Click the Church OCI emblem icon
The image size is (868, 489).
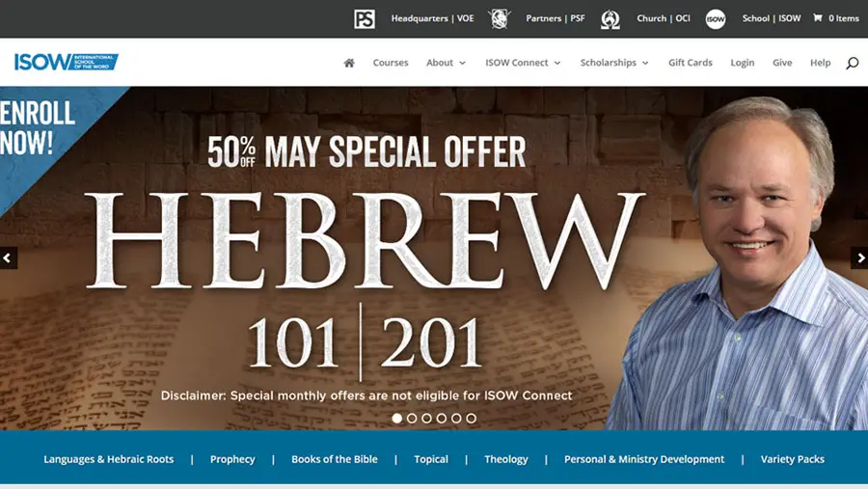click(x=610, y=19)
